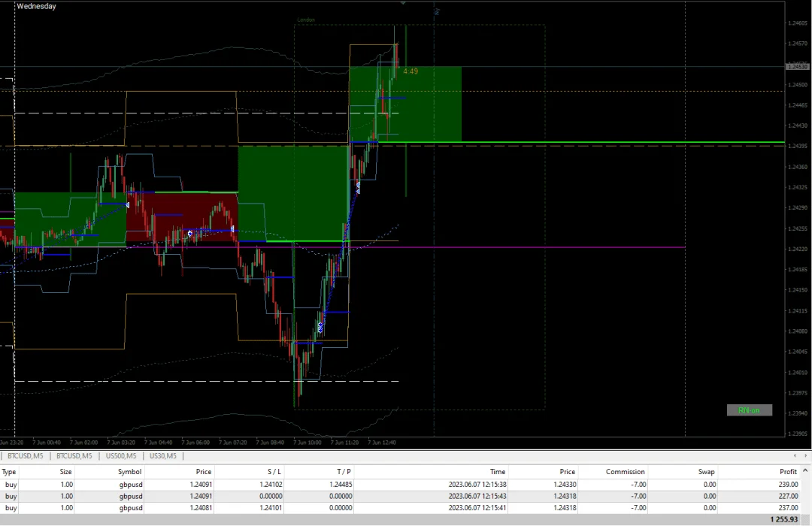Sort trades by the Time column header
The height and width of the screenshot is (526, 812).
coord(498,472)
